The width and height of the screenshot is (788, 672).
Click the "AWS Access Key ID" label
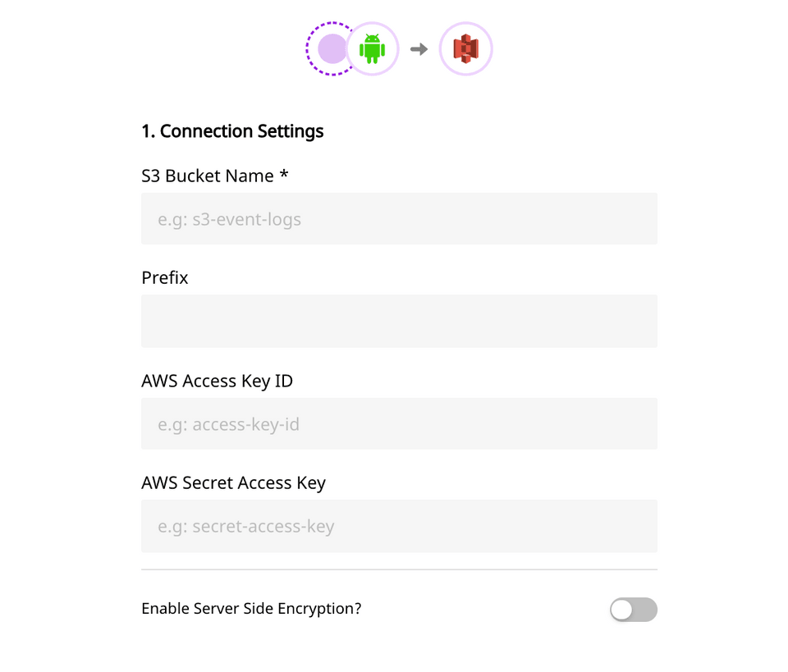tap(217, 381)
